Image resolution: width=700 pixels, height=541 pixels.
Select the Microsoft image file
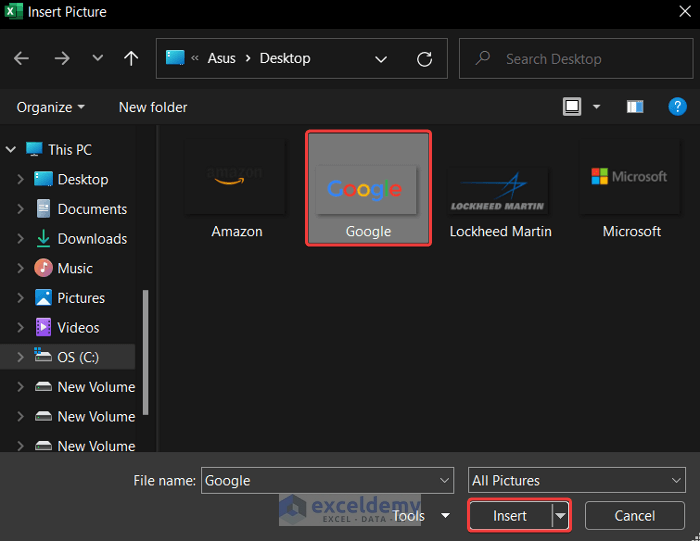[631, 190]
